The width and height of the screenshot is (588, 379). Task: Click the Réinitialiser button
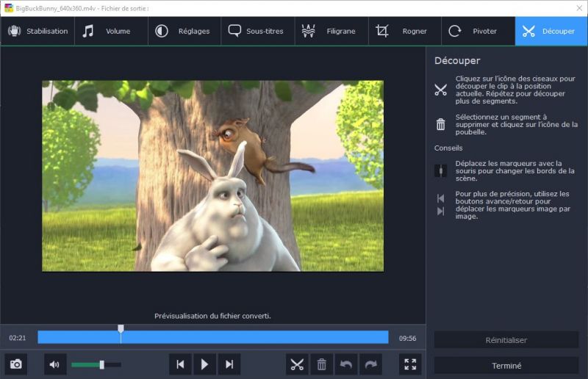point(506,340)
